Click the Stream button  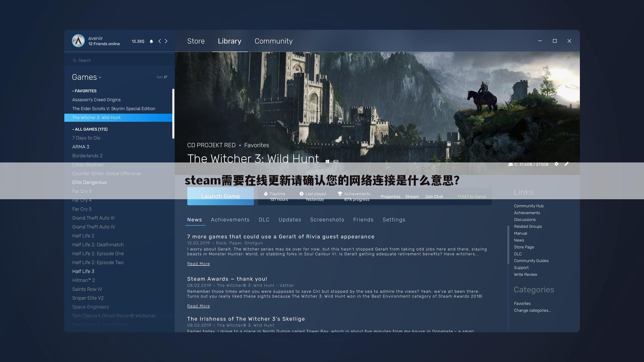pyautogui.click(x=412, y=197)
